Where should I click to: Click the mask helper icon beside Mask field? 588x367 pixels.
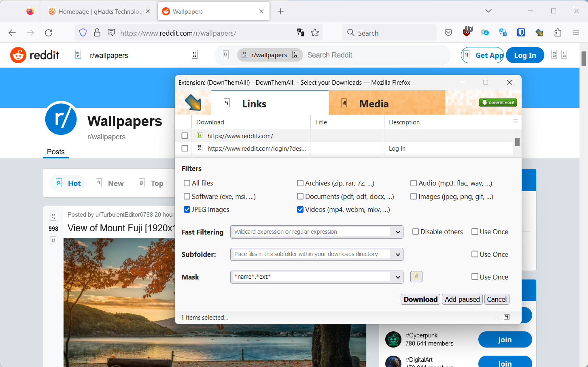pos(416,277)
